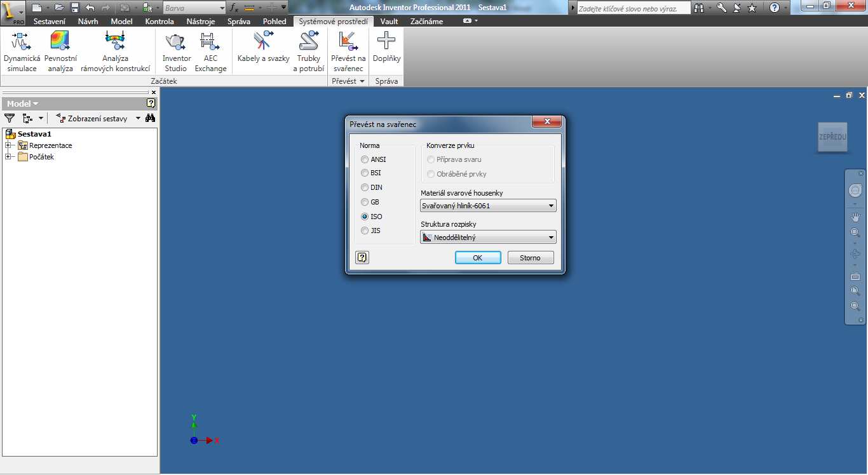
Task: Open Struktura rozpisky dropdown
Action: [488, 237]
